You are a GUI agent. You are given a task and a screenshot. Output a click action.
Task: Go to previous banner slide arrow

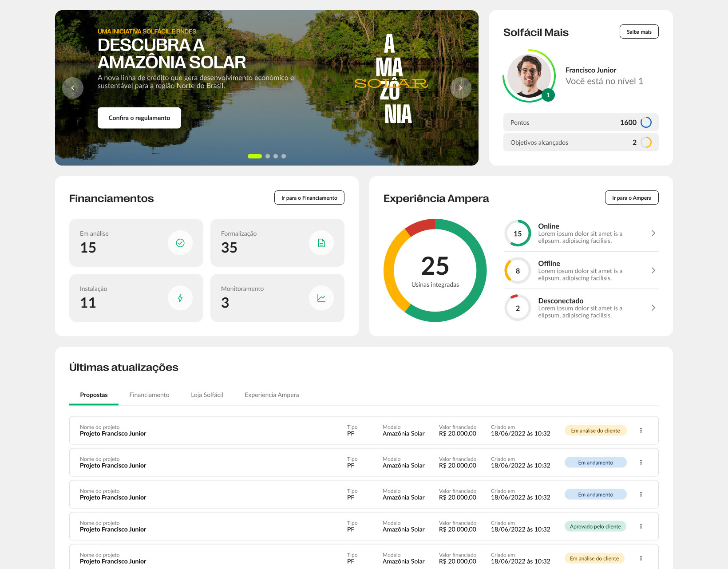pos(73,88)
